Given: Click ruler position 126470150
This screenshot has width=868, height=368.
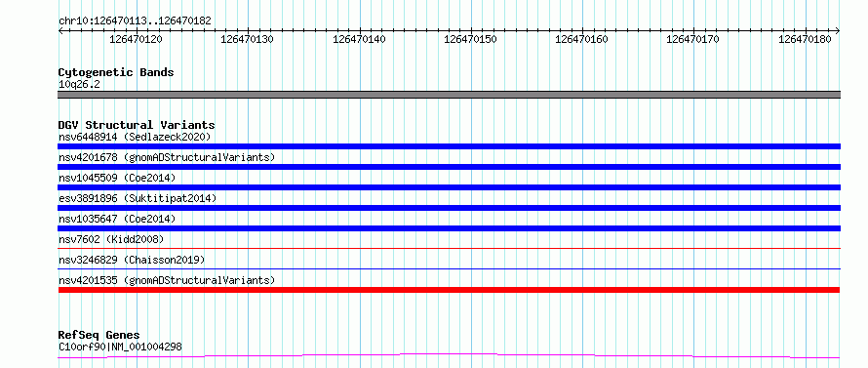Looking at the screenshot, I should point(470,39).
